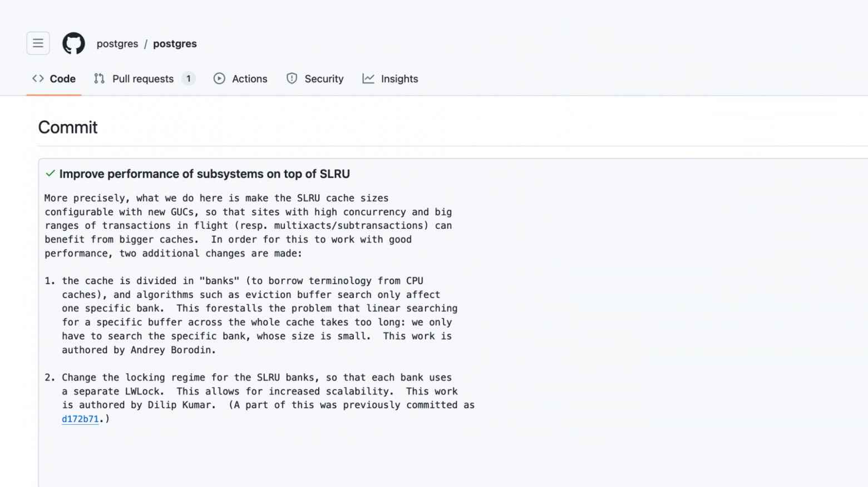Open the bold postgres repository link
The width and height of the screenshot is (868, 487).
(175, 43)
